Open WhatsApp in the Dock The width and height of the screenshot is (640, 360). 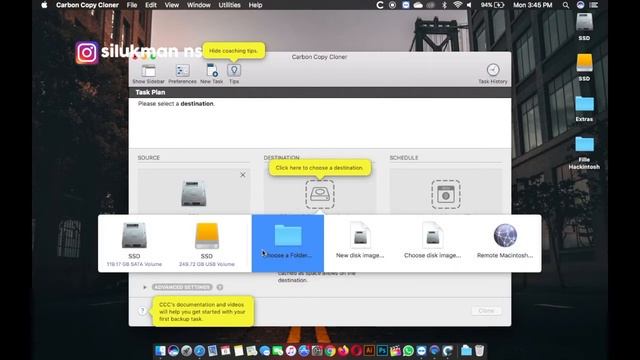point(409,351)
